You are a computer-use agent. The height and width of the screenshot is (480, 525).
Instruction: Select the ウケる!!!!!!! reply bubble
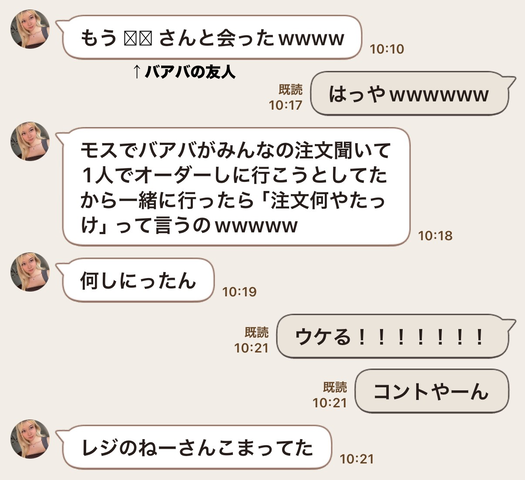(395, 336)
